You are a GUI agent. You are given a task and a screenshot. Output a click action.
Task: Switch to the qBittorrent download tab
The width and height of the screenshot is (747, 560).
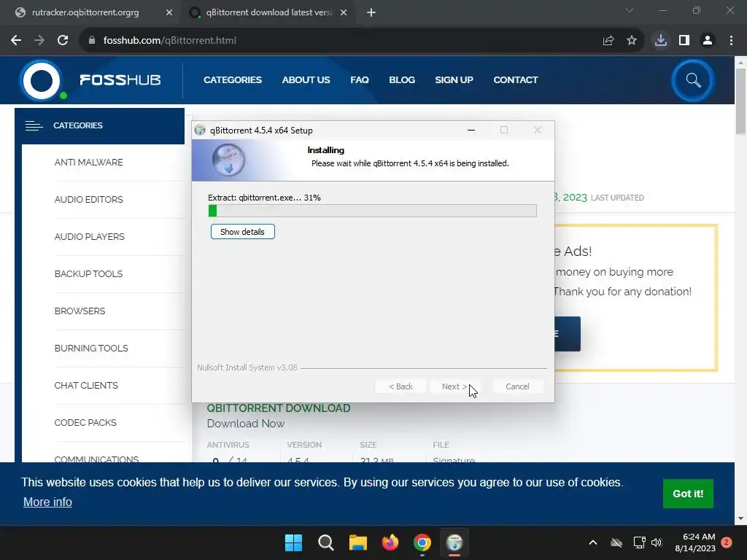pyautogui.click(x=268, y=12)
